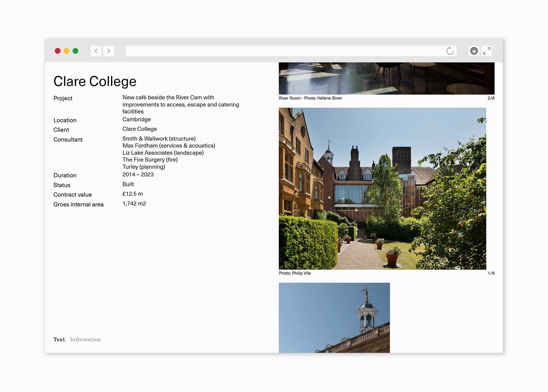Click the 'Consultant' row label
The image size is (548, 392).
click(68, 140)
